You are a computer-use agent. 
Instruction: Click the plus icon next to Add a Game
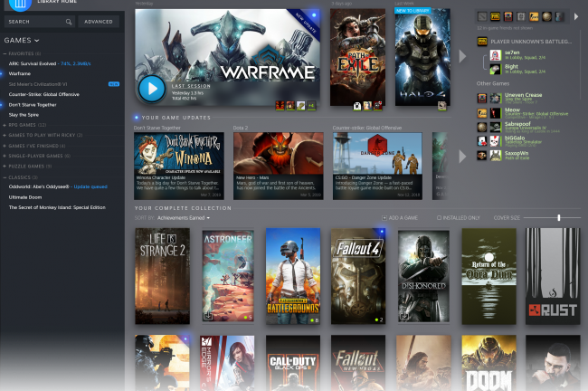384,218
